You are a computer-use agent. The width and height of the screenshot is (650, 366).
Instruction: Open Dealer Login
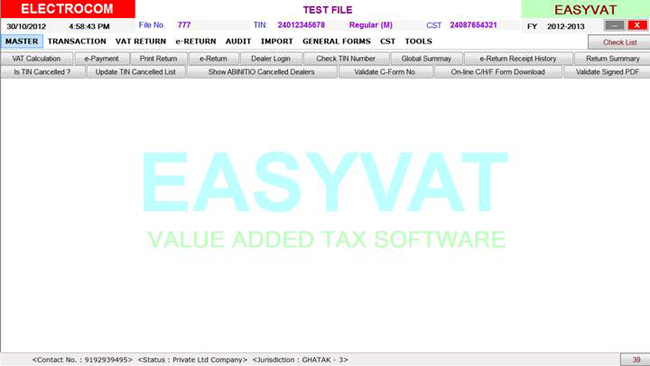pyautogui.click(x=271, y=58)
